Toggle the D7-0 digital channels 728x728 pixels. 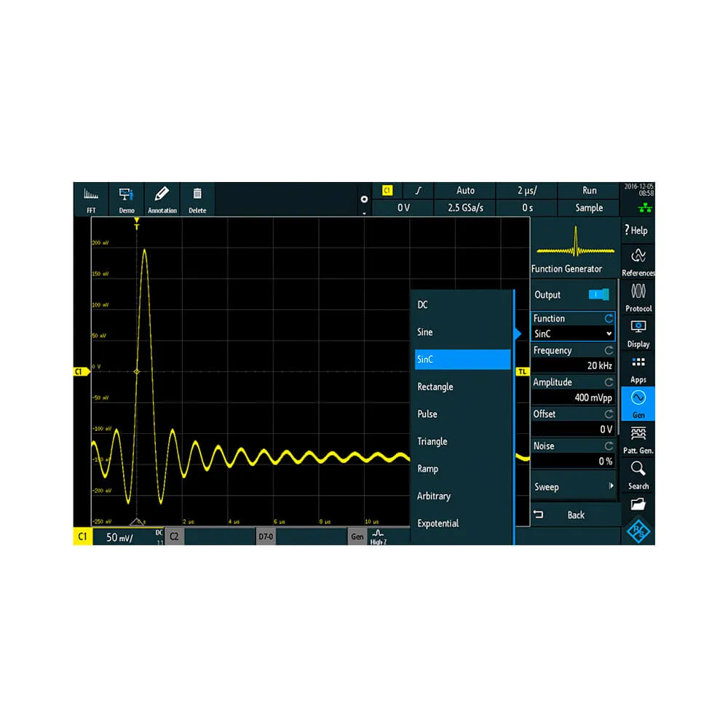(266, 537)
